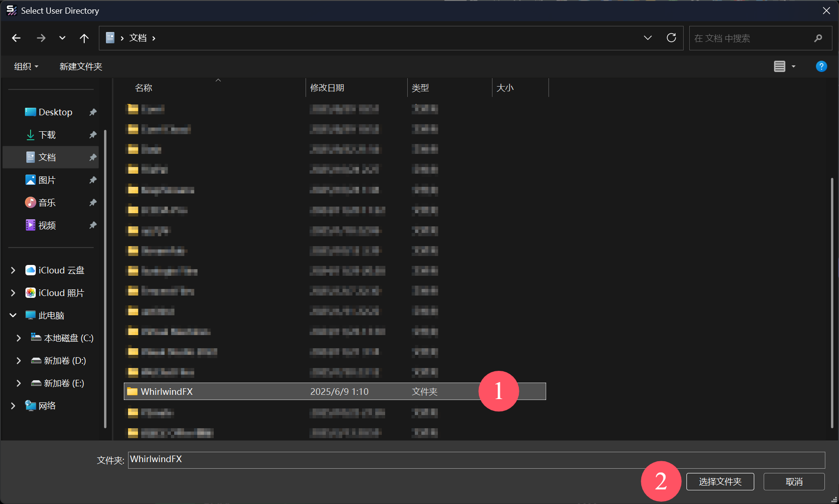Image resolution: width=839 pixels, height=504 pixels.
Task: Open the 下载 downloads folder
Action: pos(47,135)
